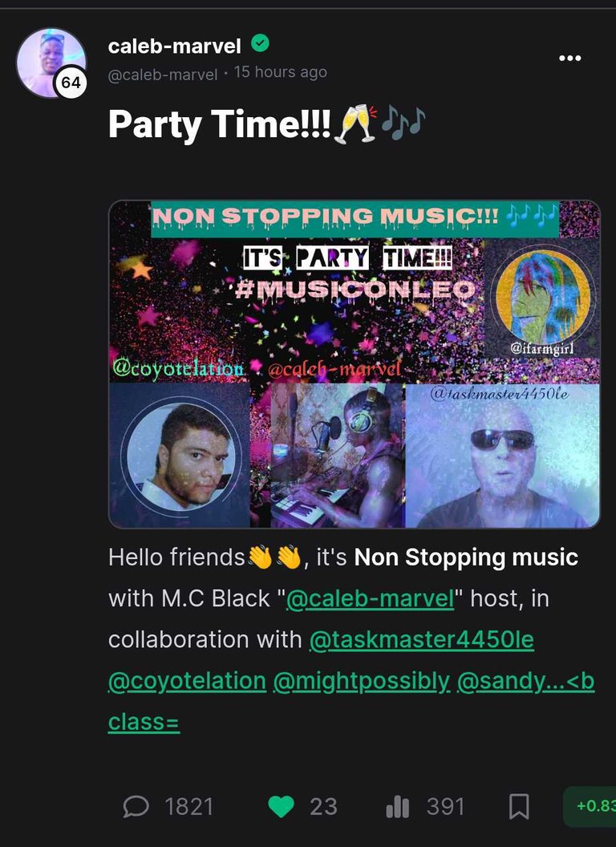Click the 1821 comments count
This screenshot has width=616, height=847.
pos(188,807)
